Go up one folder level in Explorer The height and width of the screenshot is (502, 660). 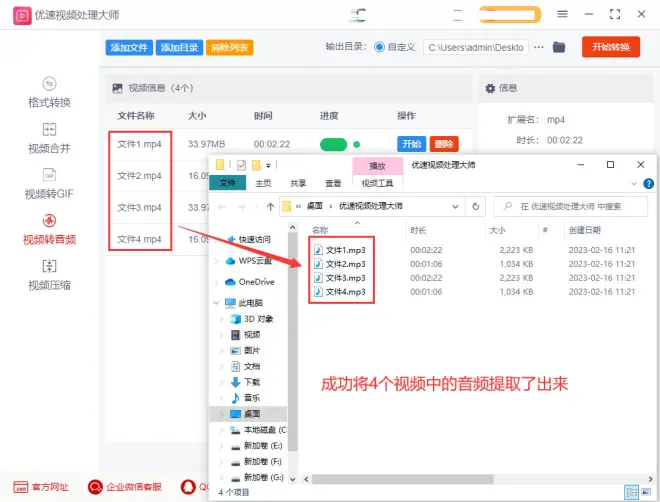271,207
